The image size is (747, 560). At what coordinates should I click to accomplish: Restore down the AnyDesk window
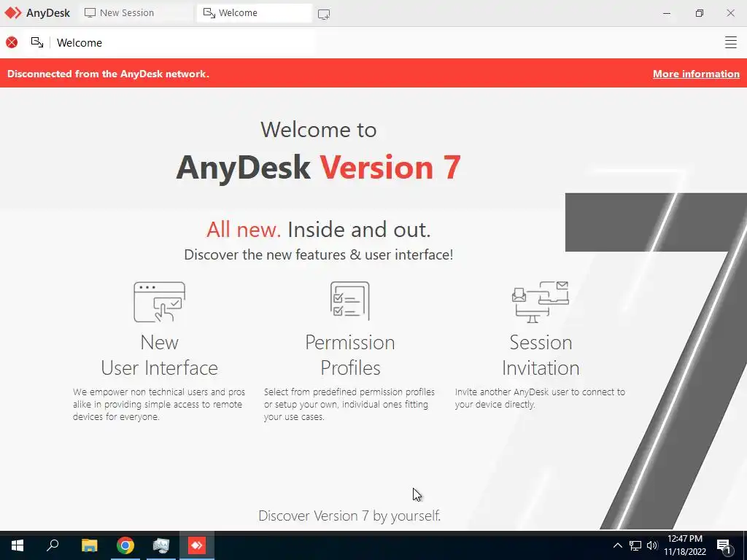[699, 13]
